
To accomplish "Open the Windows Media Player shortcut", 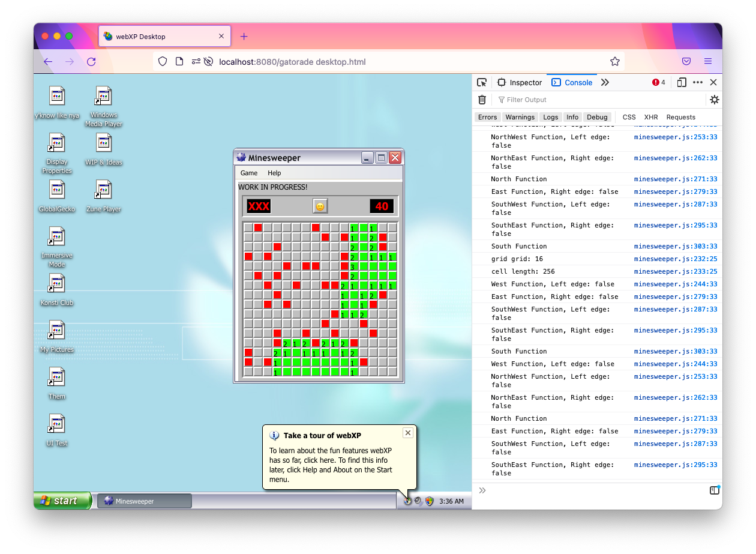I will tap(104, 97).
